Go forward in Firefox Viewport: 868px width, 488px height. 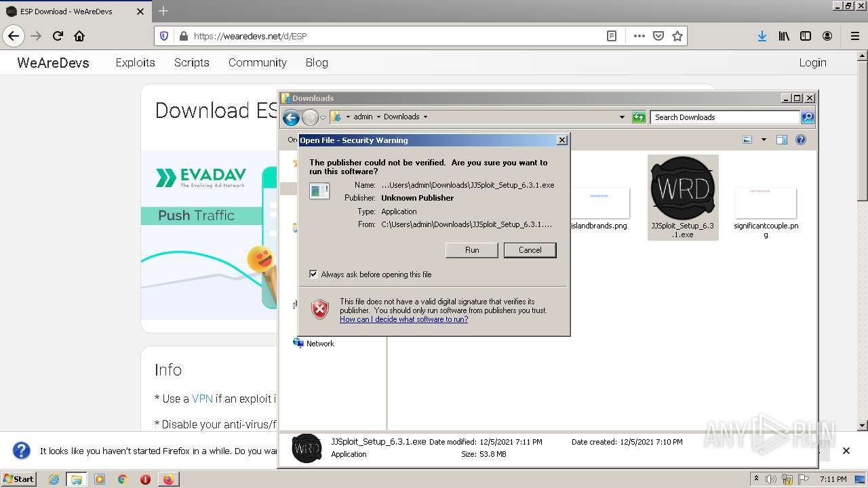(x=36, y=36)
